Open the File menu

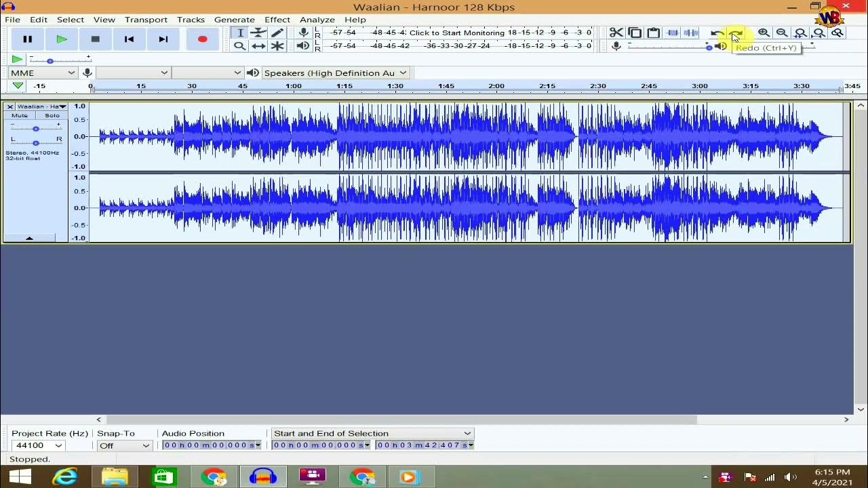12,20
